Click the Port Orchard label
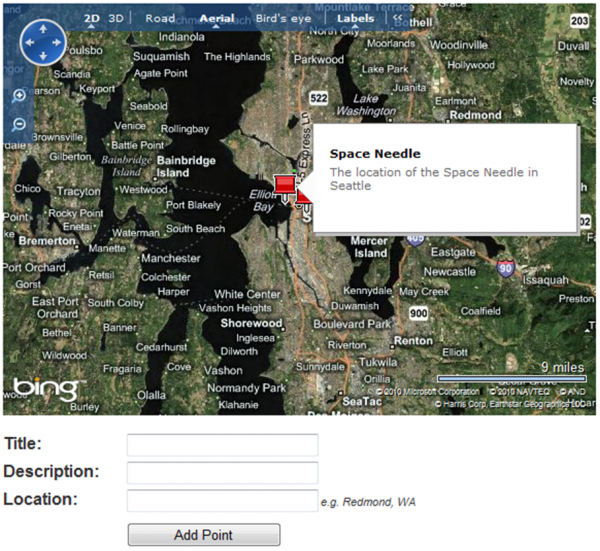Viewport: 600px width, 551px height. pos(34,267)
